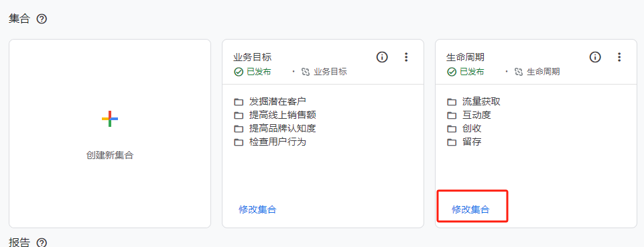Click the 创建新集合 card label
644x247 pixels.
pyautogui.click(x=110, y=156)
